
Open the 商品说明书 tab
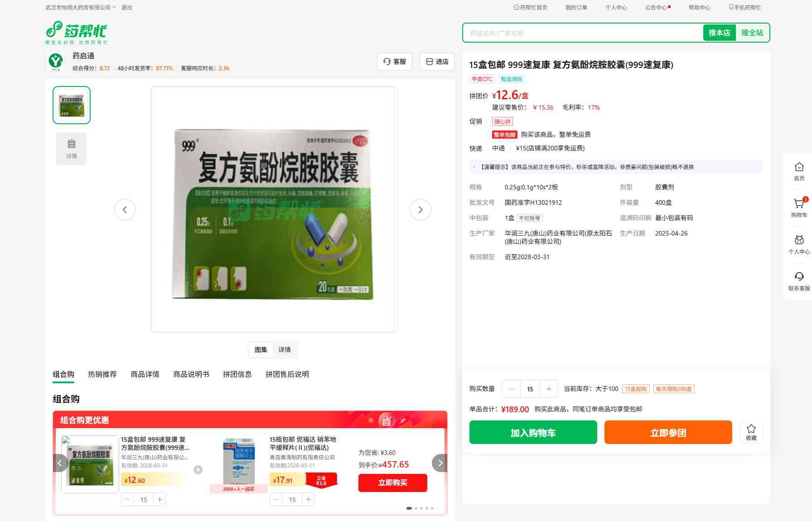tap(191, 374)
